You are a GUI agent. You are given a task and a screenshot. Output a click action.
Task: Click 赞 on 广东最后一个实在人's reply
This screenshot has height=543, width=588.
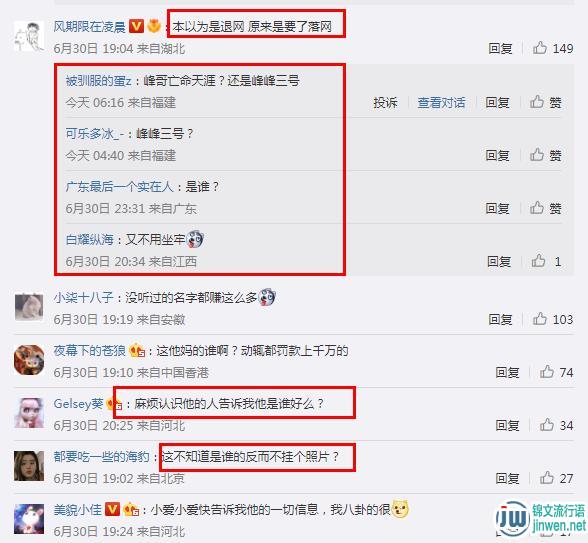click(546, 208)
